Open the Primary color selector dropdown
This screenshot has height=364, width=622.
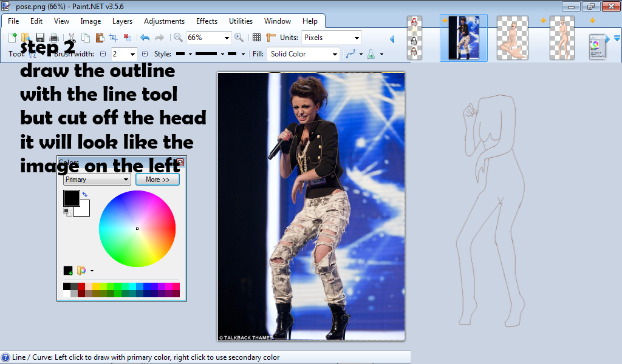tap(97, 180)
